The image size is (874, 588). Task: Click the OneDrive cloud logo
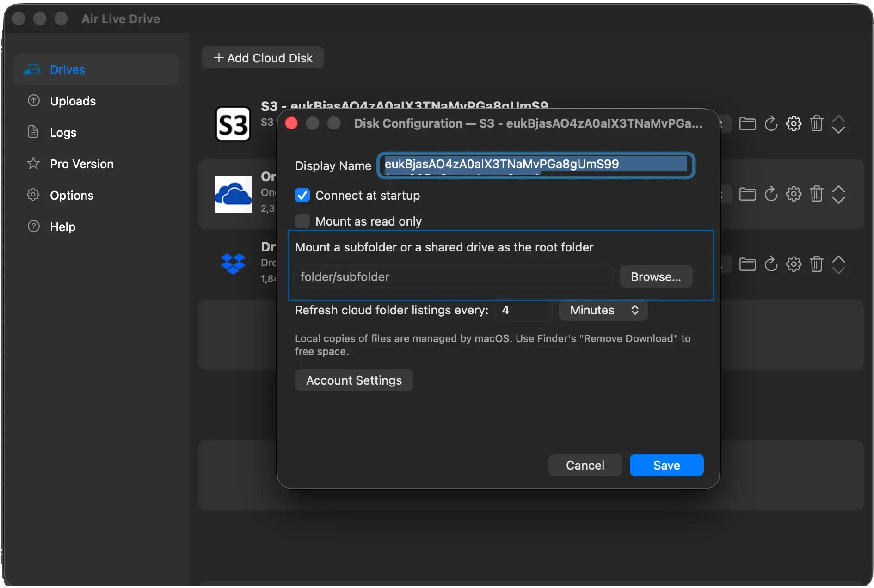pos(233,194)
